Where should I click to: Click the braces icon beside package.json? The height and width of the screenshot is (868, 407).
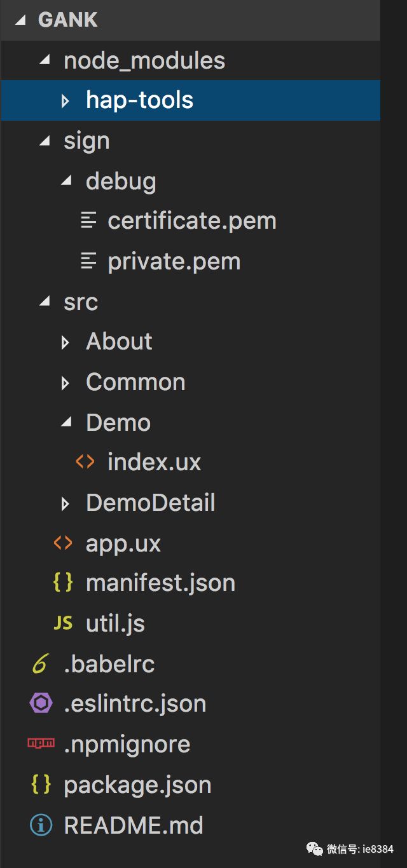point(41,785)
